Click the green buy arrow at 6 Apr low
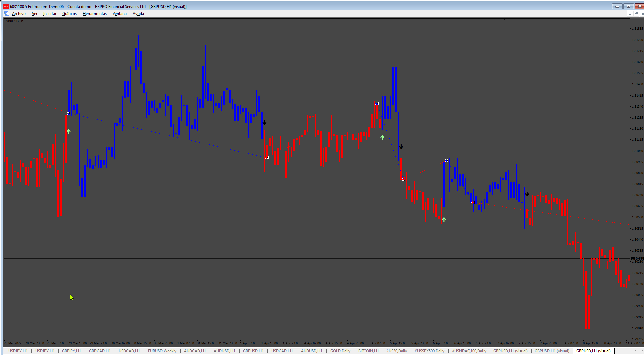This screenshot has width=644, height=355. pos(444,219)
